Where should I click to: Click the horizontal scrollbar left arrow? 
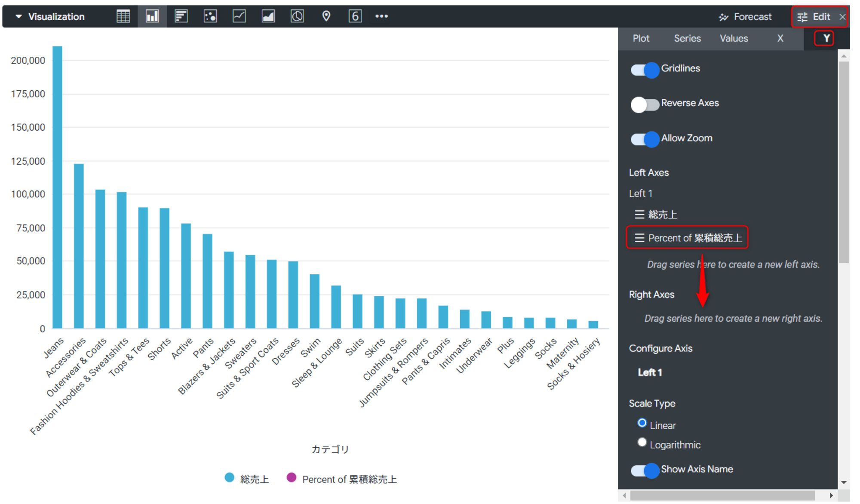(624, 495)
